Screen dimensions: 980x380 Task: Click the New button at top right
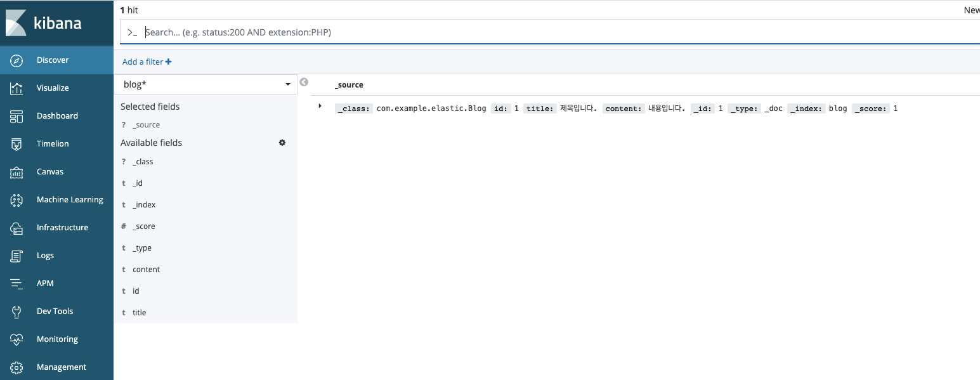(x=972, y=10)
